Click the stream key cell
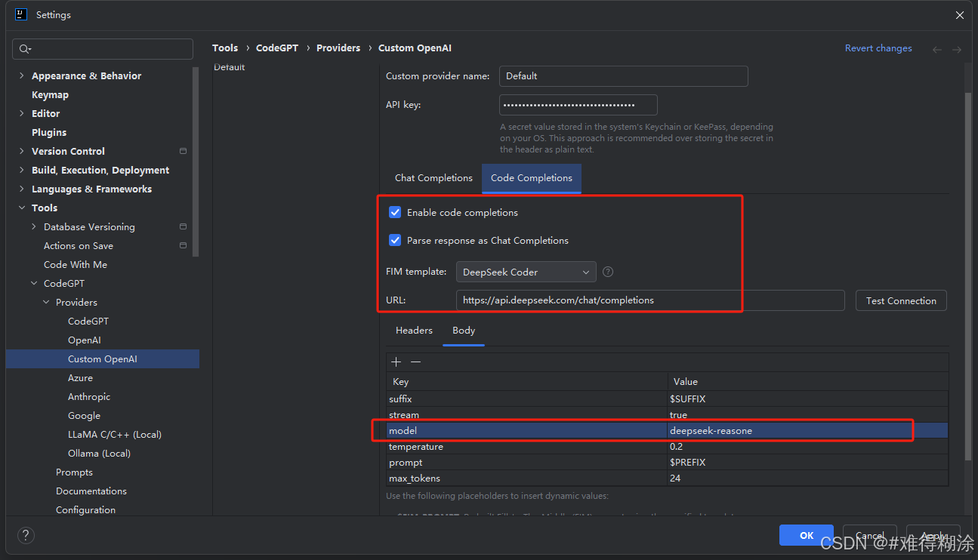 [x=526, y=415]
